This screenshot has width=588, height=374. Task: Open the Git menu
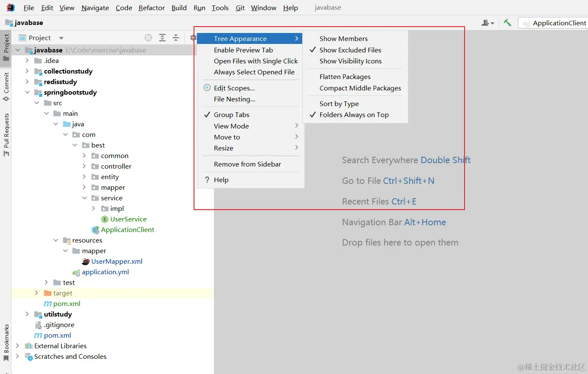[240, 8]
